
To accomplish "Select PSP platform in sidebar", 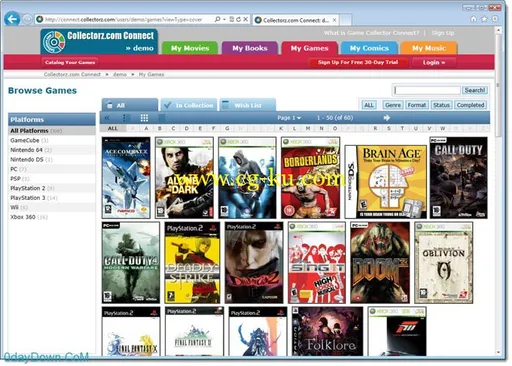I will pos(52,179).
